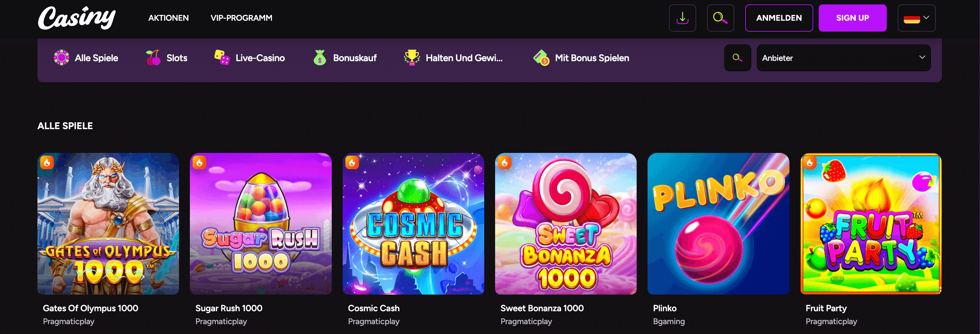
Task: Click the flame badge on Sugar Rush 1000
Action: point(199,163)
